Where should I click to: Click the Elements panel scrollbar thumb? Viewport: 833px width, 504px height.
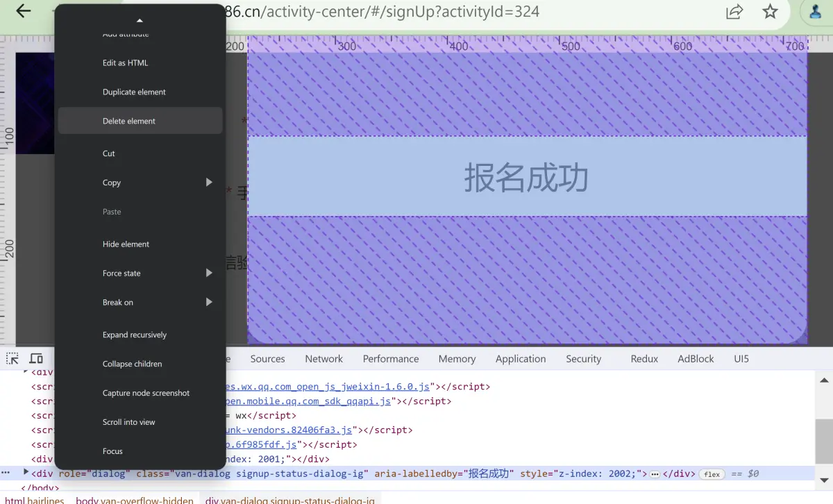pyautogui.click(x=824, y=442)
